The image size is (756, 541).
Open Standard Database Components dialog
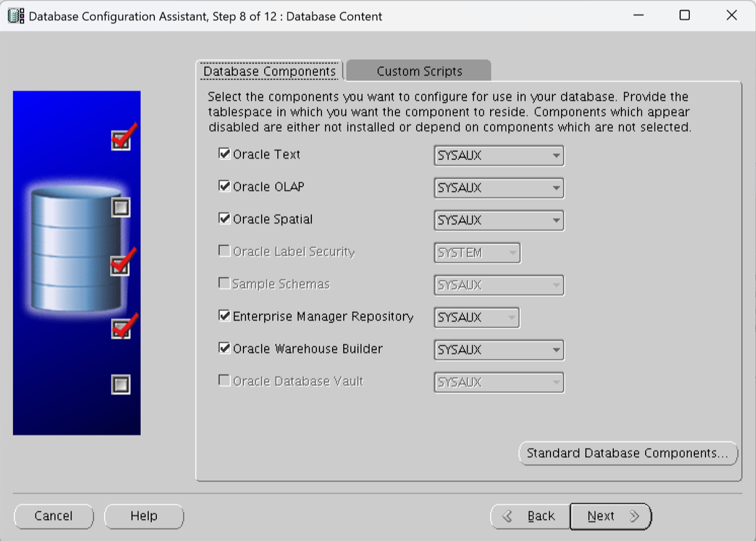click(628, 453)
